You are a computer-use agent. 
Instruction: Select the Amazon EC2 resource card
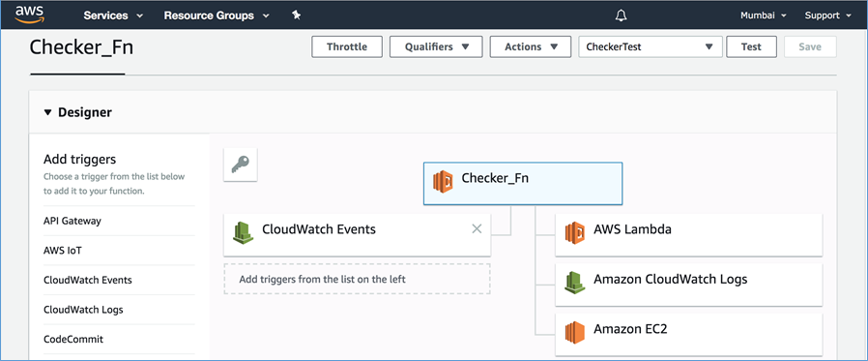(688, 334)
